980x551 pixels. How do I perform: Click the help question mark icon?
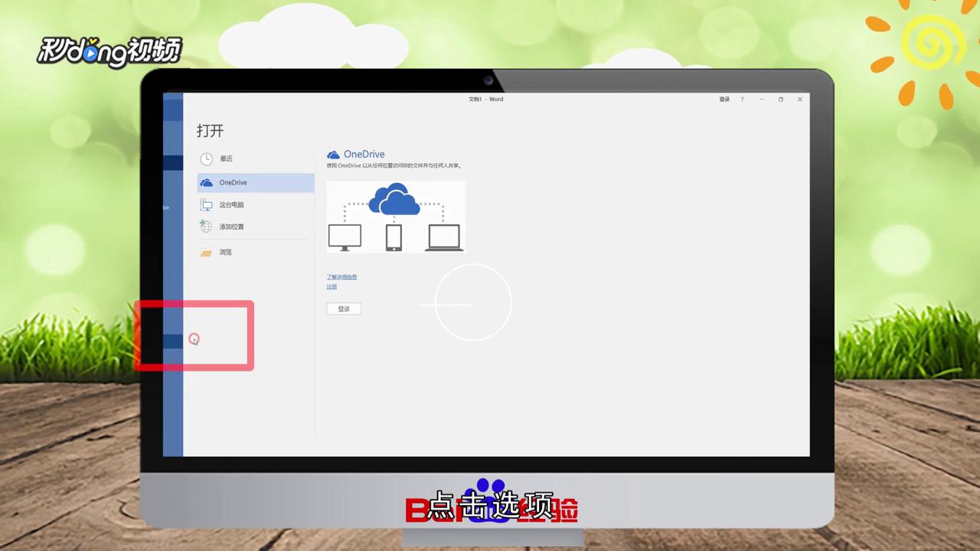(x=742, y=99)
